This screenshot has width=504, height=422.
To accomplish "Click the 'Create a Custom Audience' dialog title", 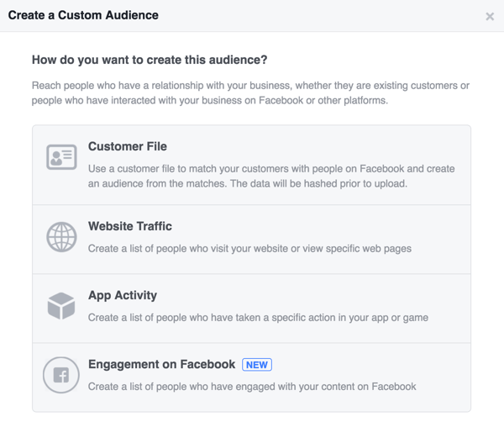I will 83,15.
